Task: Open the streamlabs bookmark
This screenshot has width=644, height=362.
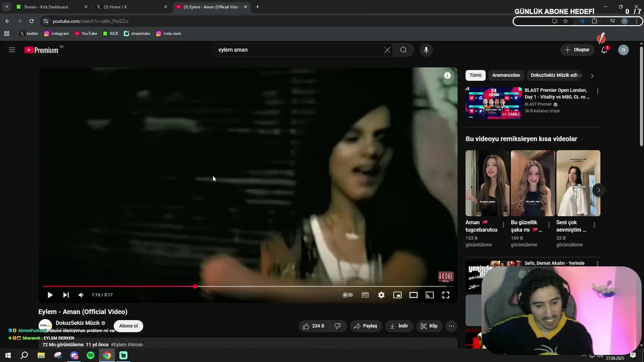Action: (x=137, y=34)
